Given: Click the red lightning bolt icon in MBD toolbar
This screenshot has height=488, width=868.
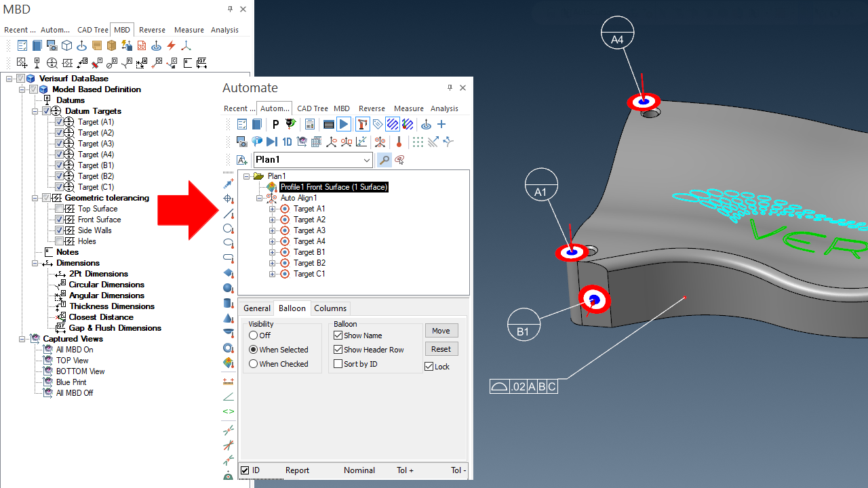Looking at the screenshot, I should point(171,45).
